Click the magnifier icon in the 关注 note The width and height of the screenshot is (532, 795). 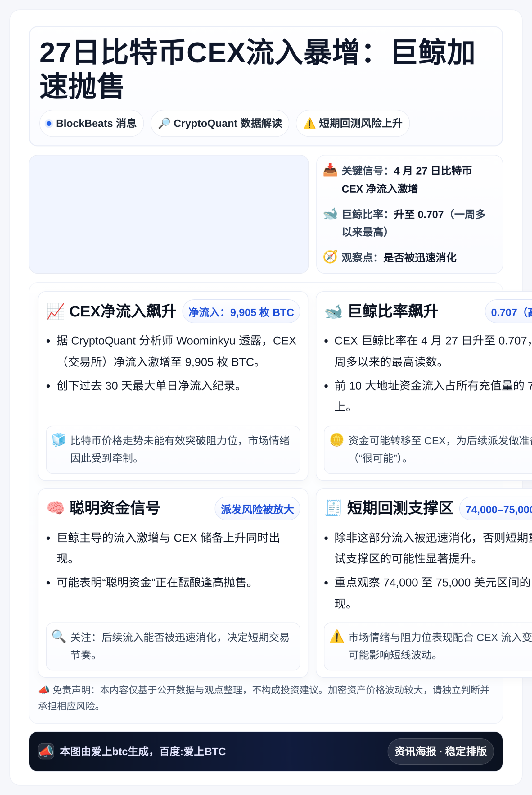[59, 637]
